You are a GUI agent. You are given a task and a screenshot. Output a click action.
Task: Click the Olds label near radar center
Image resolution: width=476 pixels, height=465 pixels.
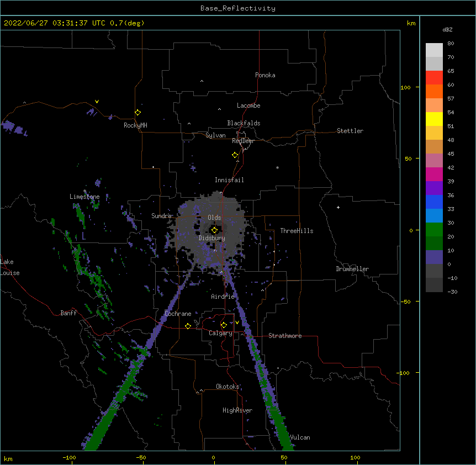214,218
